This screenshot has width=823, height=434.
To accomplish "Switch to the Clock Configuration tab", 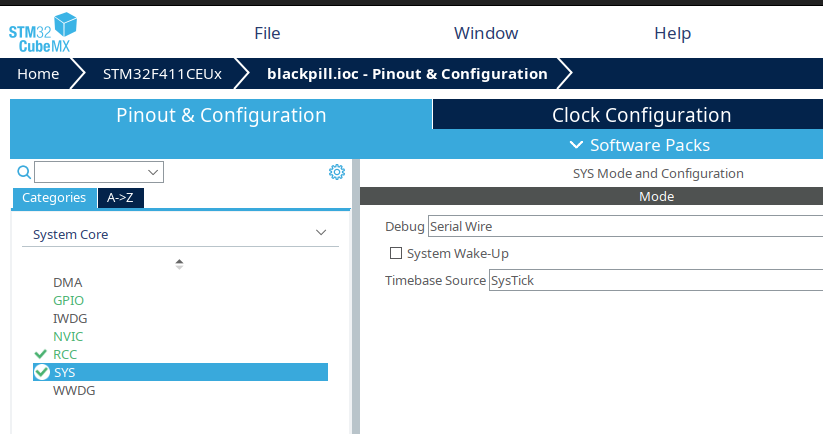I will click(x=641, y=115).
